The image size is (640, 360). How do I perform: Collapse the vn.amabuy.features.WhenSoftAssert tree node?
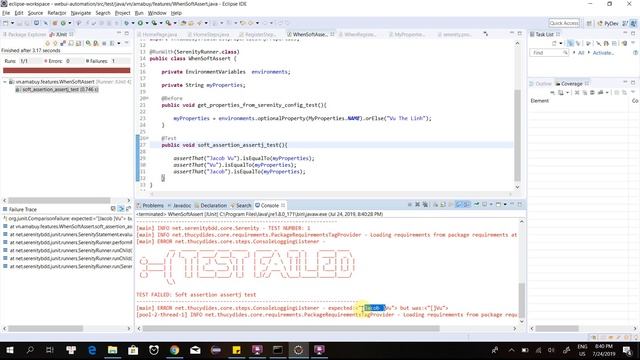coord(4,82)
